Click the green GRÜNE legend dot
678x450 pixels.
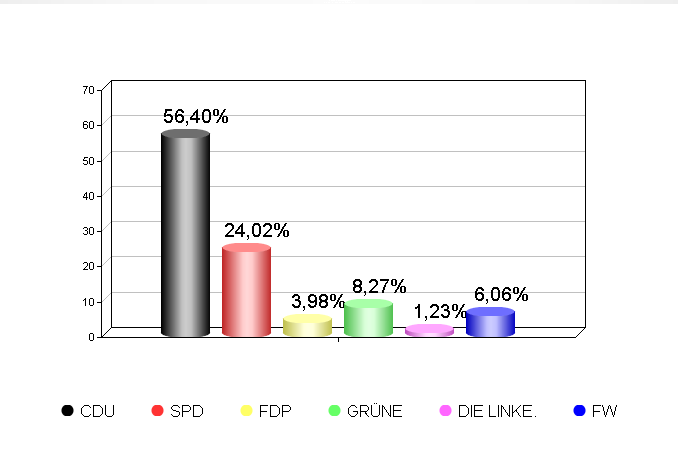click(335, 410)
